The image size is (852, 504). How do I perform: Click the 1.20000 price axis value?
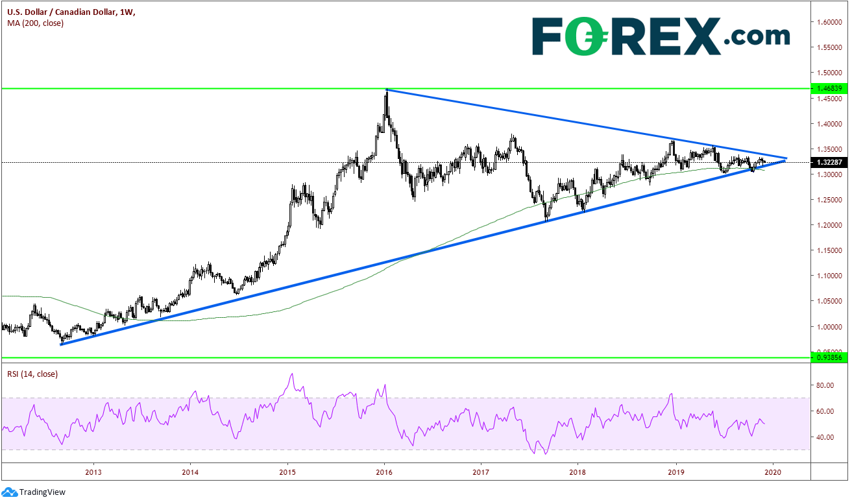point(831,225)
